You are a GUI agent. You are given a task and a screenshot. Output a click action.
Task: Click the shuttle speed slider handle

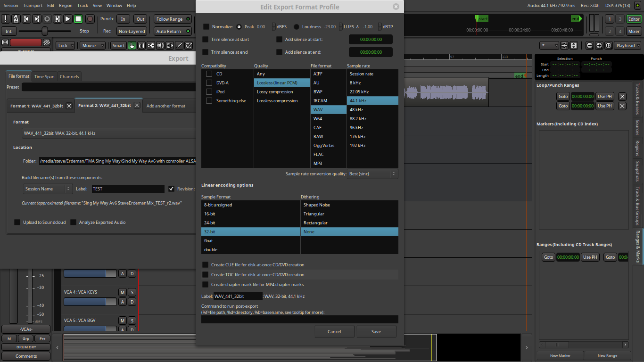pos(44,31)
